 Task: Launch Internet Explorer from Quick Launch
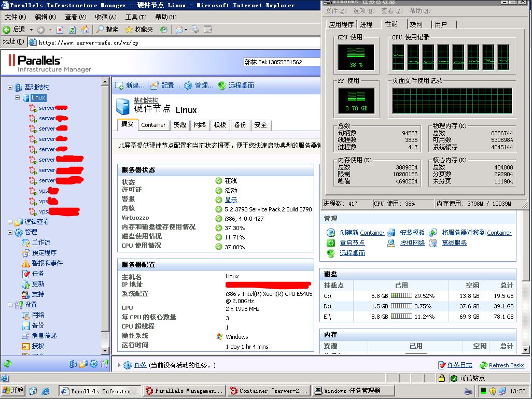(x=45, y=391)
